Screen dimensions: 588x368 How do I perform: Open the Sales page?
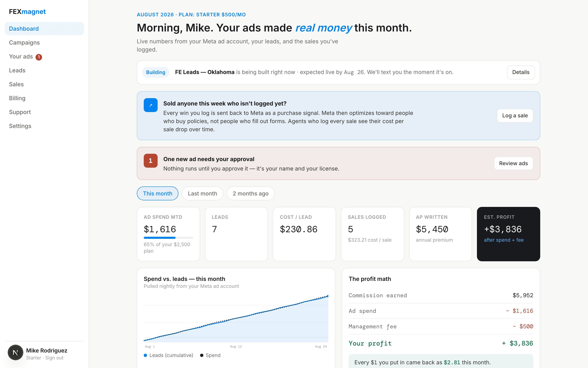[x=44, y=84]
